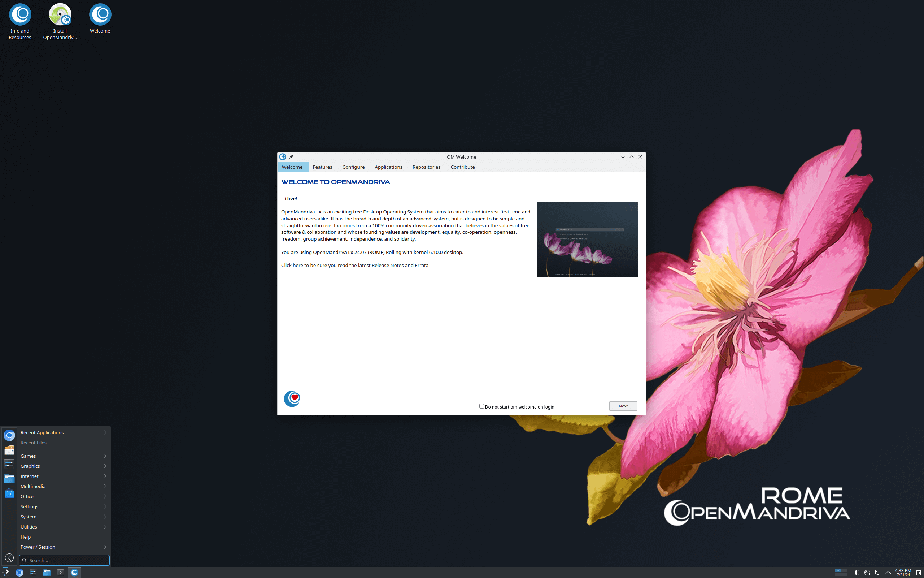Open the disks and devices tray icon
This screenshot has width=924, height=578.
click(867, 573)
